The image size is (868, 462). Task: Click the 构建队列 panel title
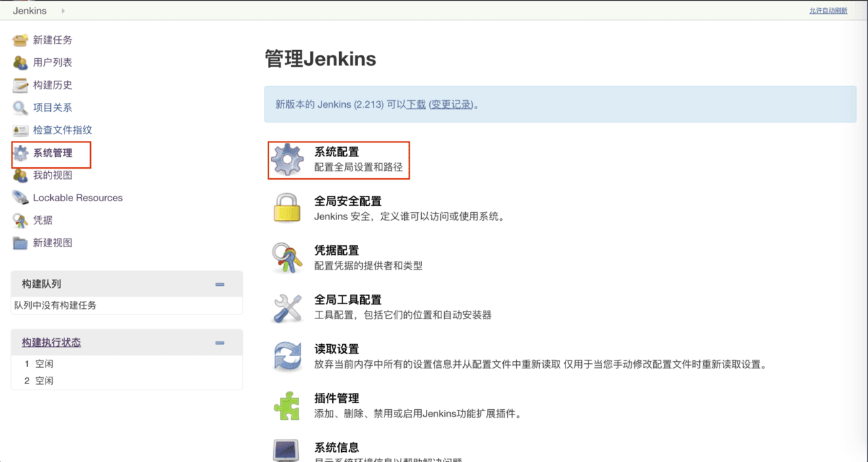41,285
